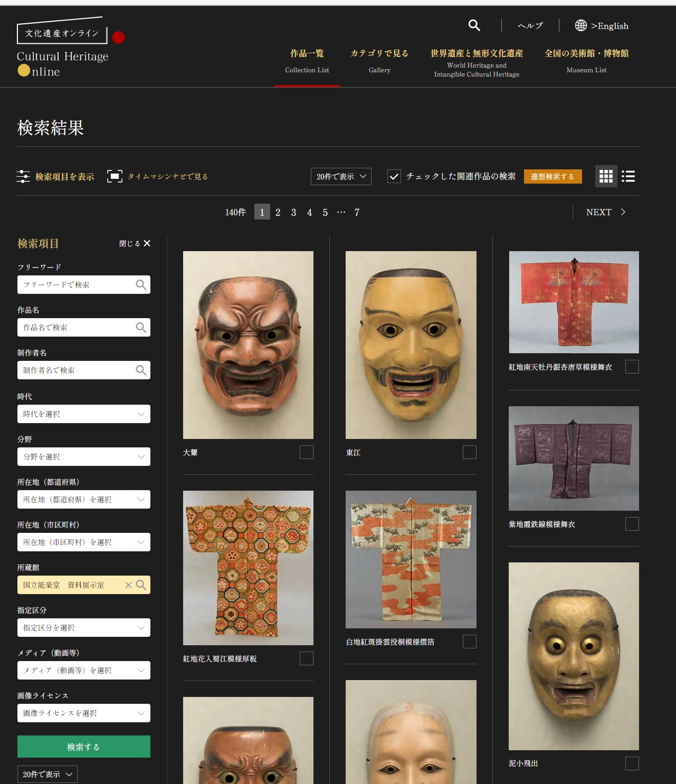Click the 作品名 search magnifier icon

pos(141,328)
